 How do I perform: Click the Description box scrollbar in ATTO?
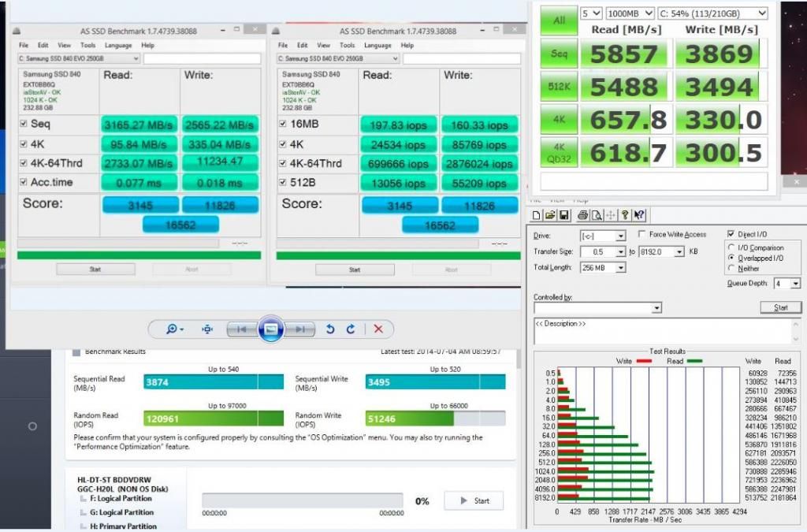click(796, 331)
